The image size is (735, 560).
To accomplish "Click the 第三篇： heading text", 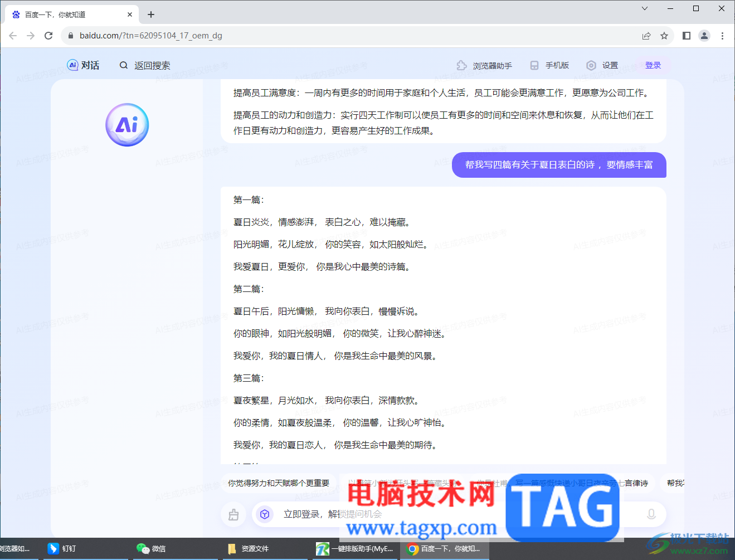I will (249, 378).
